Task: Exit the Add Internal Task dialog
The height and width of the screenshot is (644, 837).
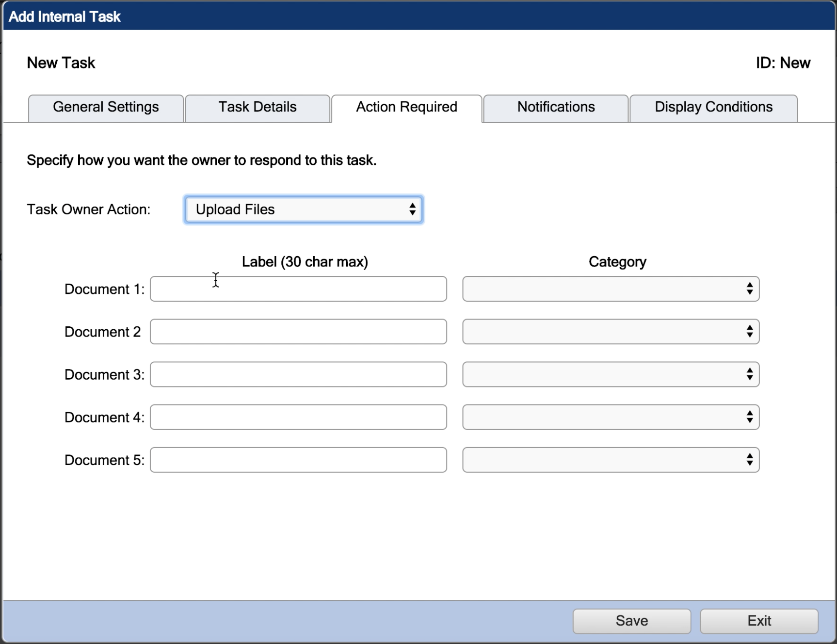Action: (x=758, y=621)
